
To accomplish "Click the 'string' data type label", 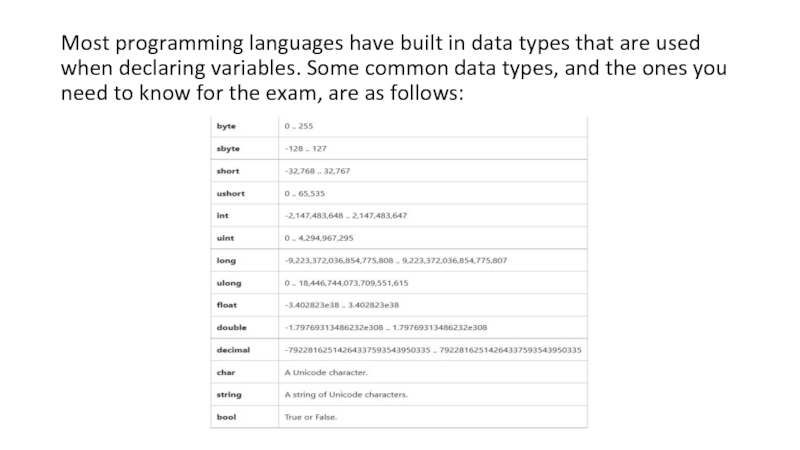I will pyautogui.click(x=228, y=394).
